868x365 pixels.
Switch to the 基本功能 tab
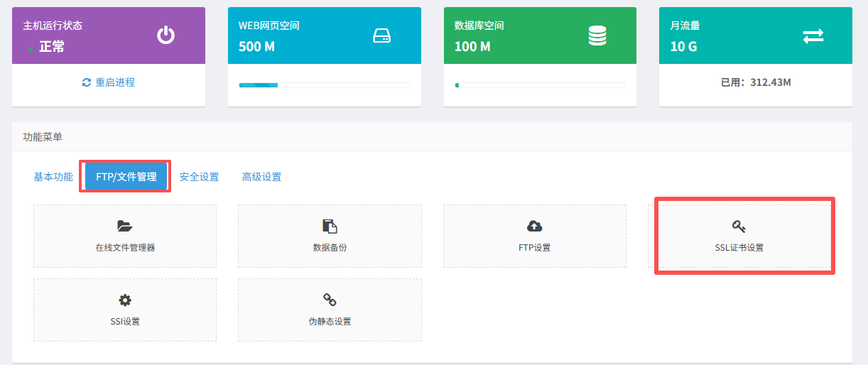click(53, 177)
